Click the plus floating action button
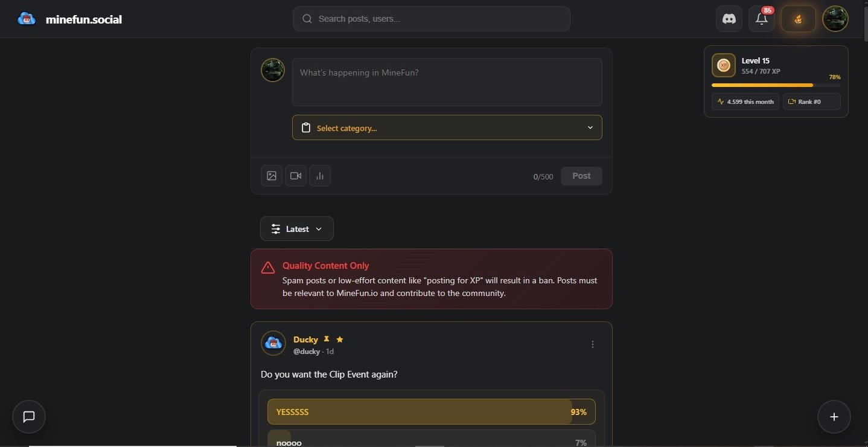The width and height of the screenshot is (868, 447). pyautogui.click(x=834, y=417)
